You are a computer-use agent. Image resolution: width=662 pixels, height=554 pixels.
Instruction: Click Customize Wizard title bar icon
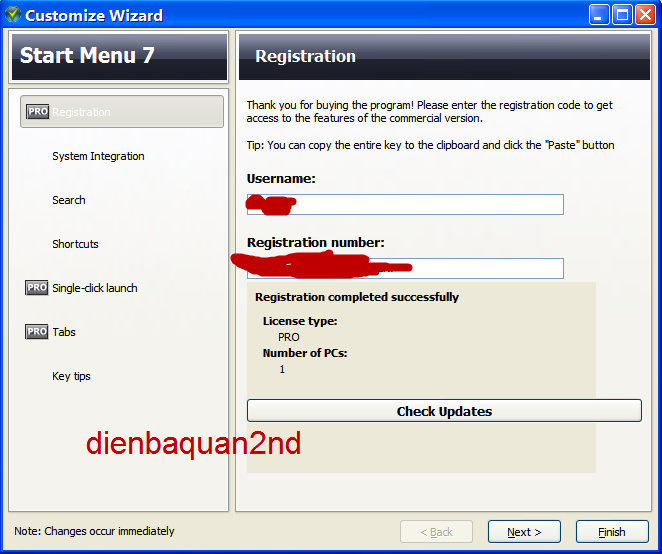(13, 14)
